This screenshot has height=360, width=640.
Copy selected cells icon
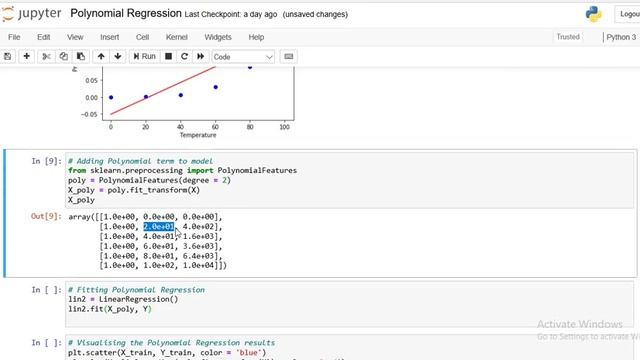click(x=64, y=56)
